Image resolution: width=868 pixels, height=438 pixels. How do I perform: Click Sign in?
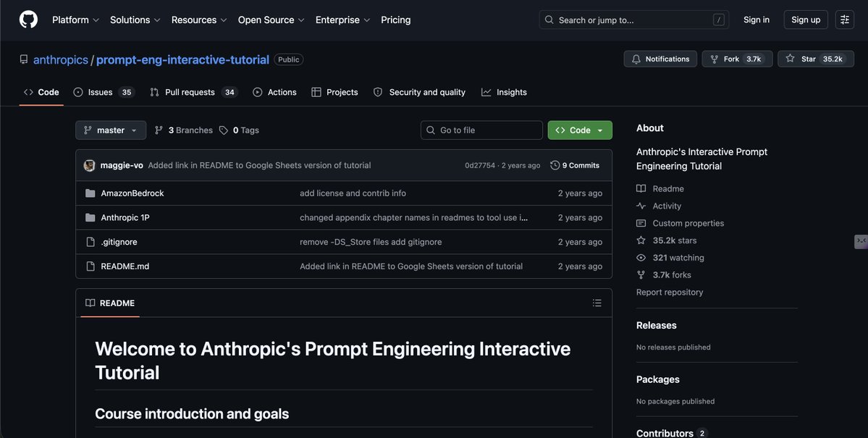757,20
